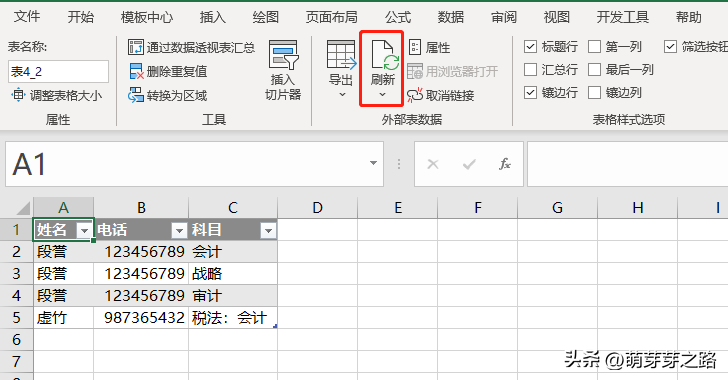Viewport: 728px width, 380px height.
Task: Select cell containing 虚竹
Action: pos(64,318)
